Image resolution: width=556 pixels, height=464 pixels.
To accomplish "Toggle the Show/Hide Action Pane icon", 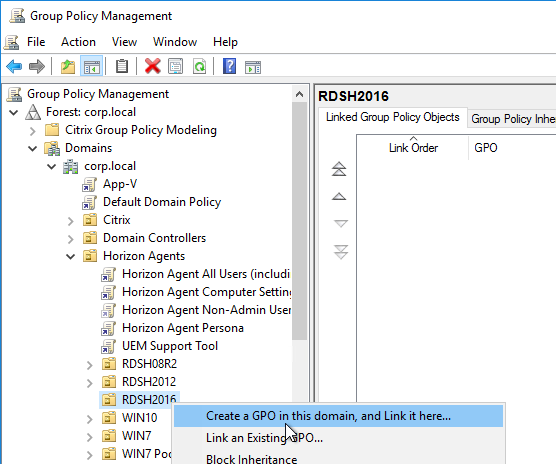I will 253,67.
